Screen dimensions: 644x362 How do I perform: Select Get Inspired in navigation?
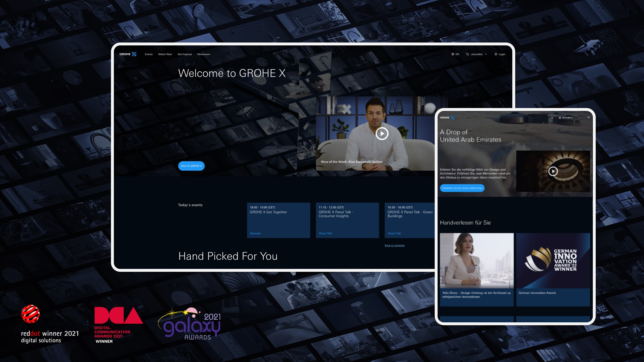point(185,54)
